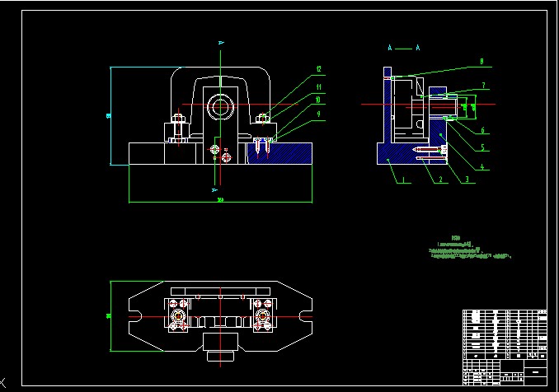Select the width dimension text below front view
This screenshot has height=392, width=559.
[x=220, y=200]
